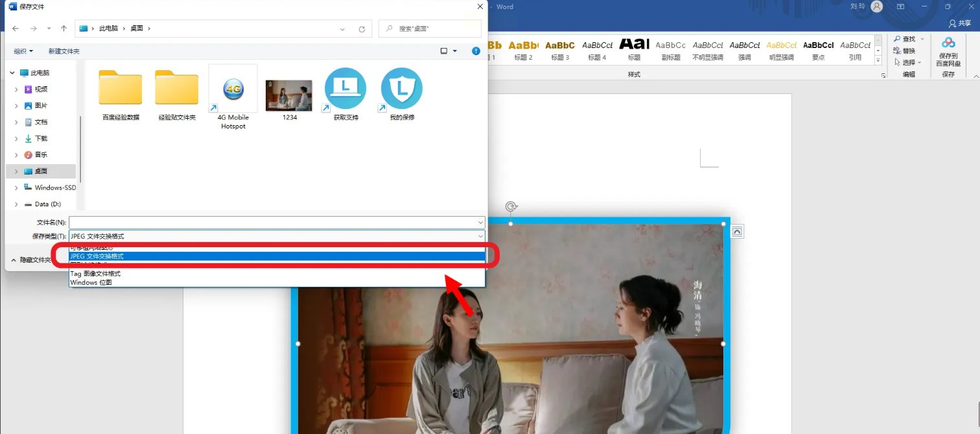The image size is (980, 434).
Task: Click the 搜索"桌面" search box
Action: (430, 29)
